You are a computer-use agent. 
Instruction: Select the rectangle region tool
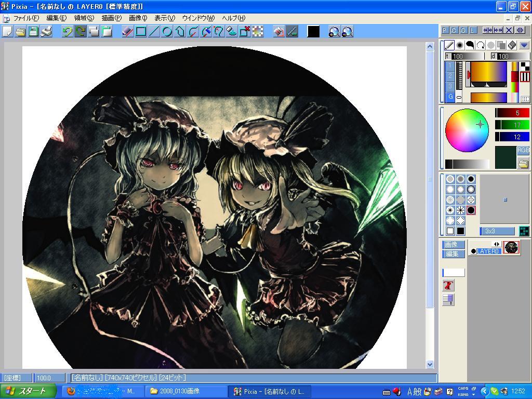tap(141, 32)
